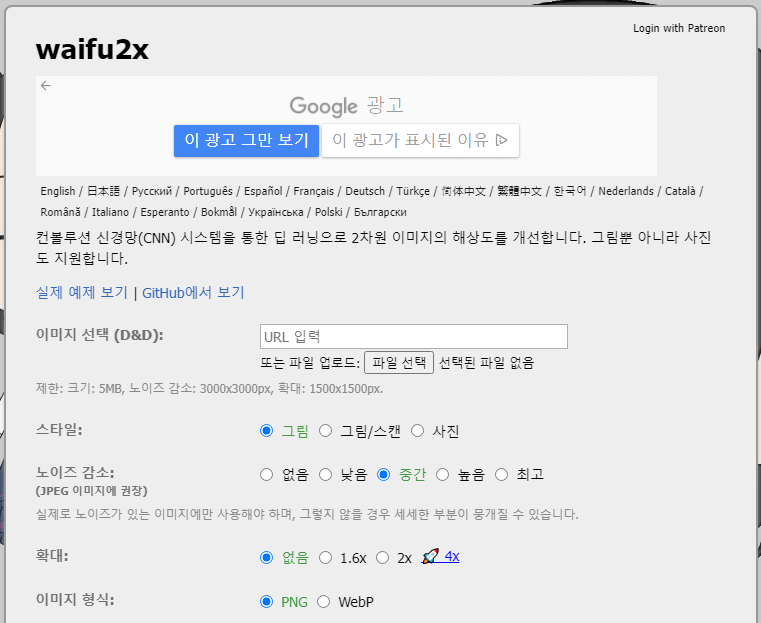Click the 선택된 파일 없음 text
This screenshot has width=761, height=623.
[x=486, y=362]
